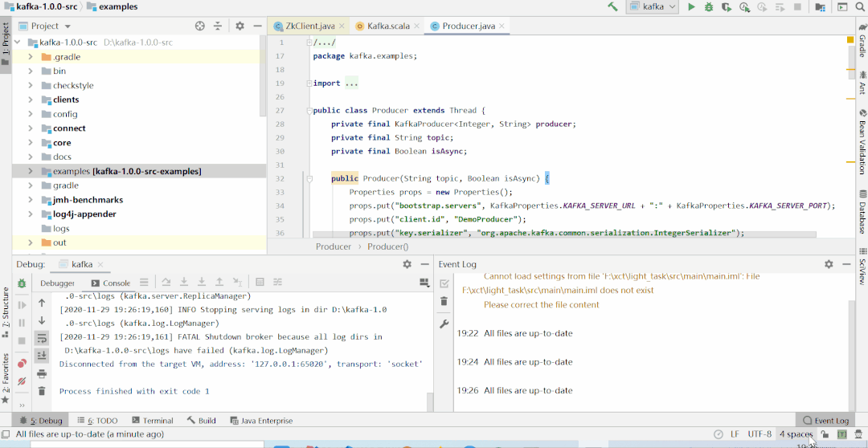
Task: Click the Rerun kafka bug icon in Debug panel
Action: click(22, 283)
